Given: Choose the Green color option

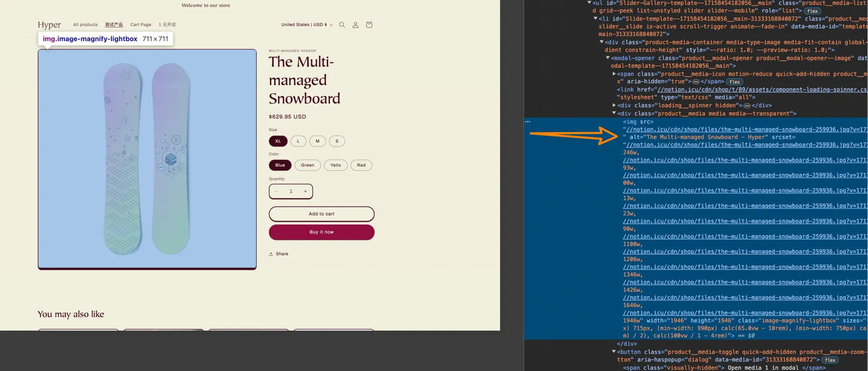Looking at the screenshot, I should 307,165.
